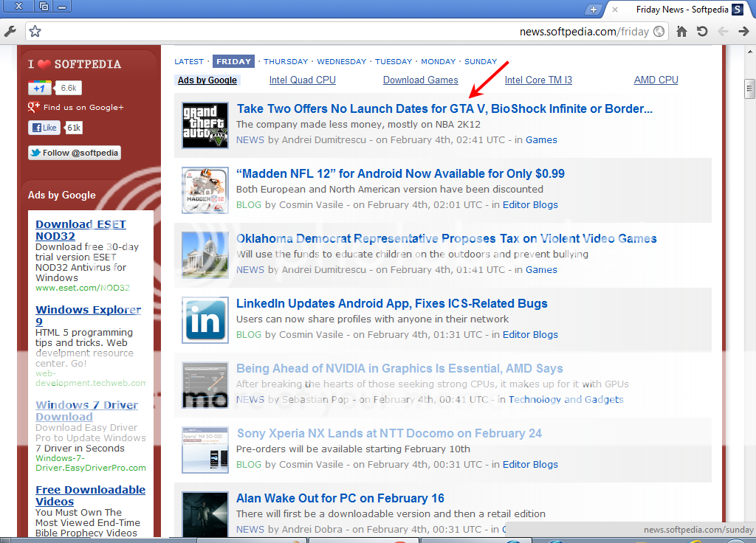Click Editor Blogs link on the Sony Xperia article

pos(530,465)
